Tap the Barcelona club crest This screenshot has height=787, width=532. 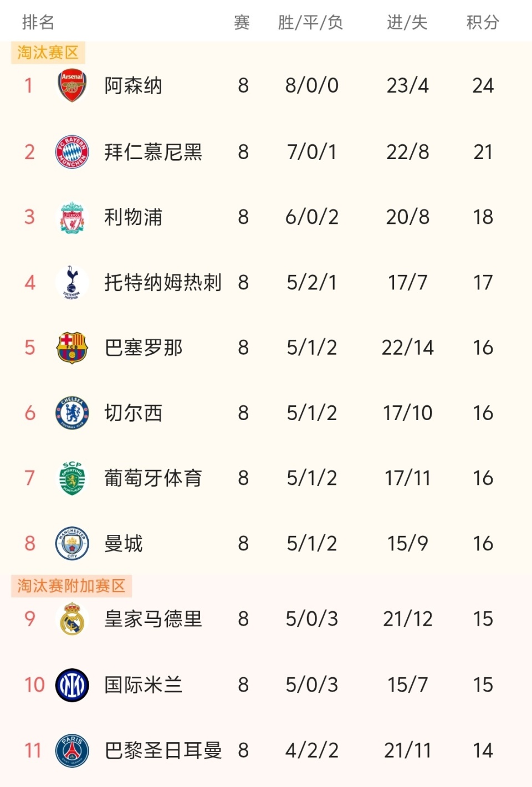point(72,347)
